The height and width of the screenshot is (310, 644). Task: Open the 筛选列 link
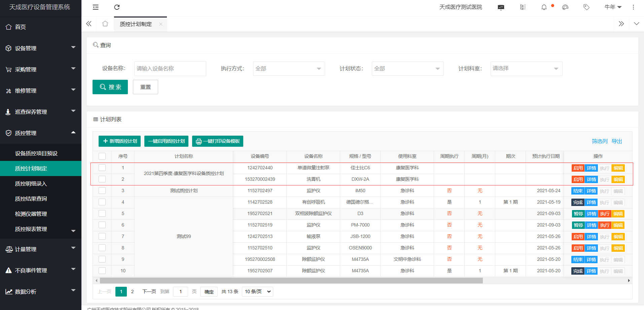click(x=600, y=141)
